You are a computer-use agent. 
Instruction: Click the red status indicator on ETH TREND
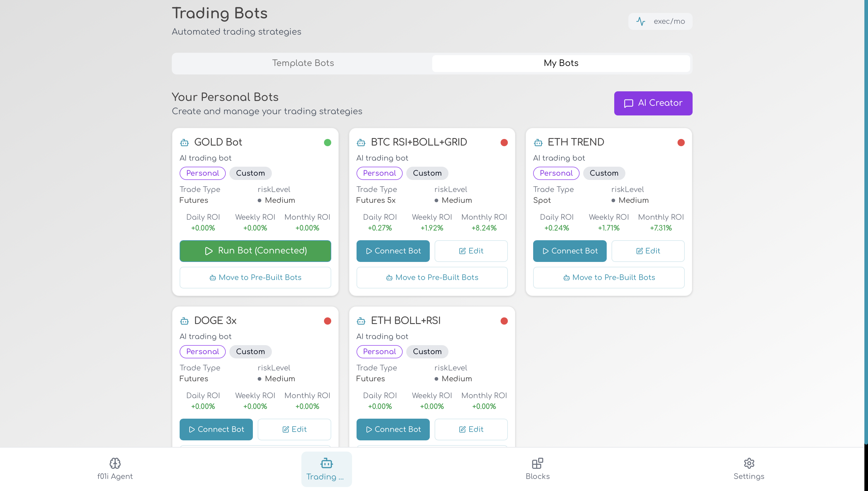681,142
